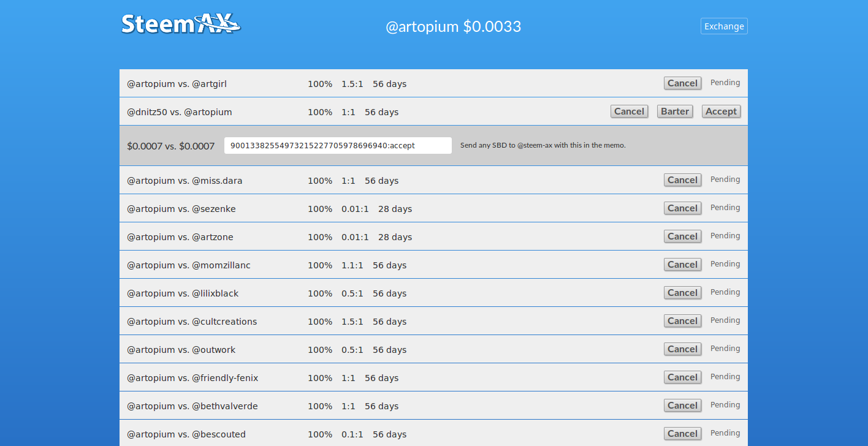Click the 28 days duration in @artzone row
The width and height of the screenshot is (868, 446).
[x=395, y=237]
